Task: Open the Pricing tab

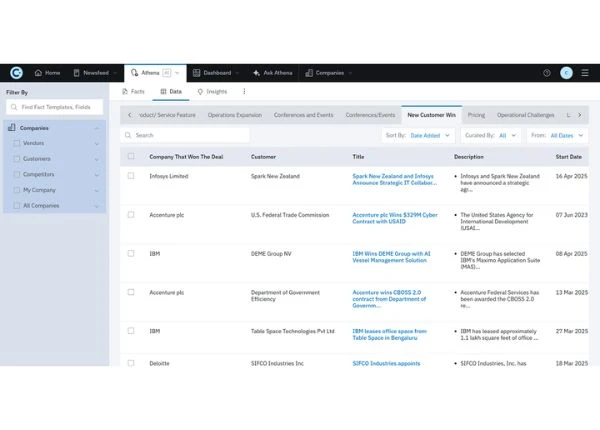Action: pyautogui.click(x=476, y=115)
